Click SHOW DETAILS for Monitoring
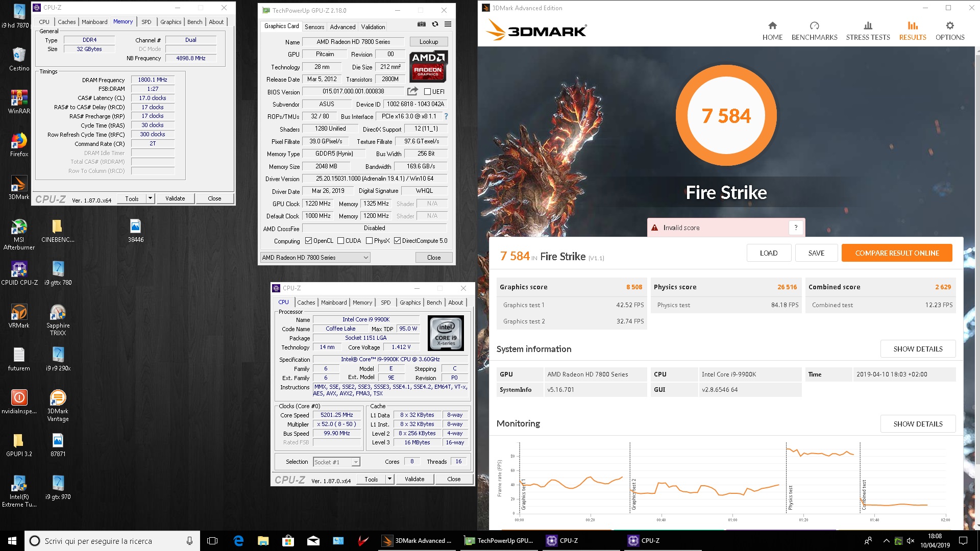The image size is (980, 551). [918, 424]
